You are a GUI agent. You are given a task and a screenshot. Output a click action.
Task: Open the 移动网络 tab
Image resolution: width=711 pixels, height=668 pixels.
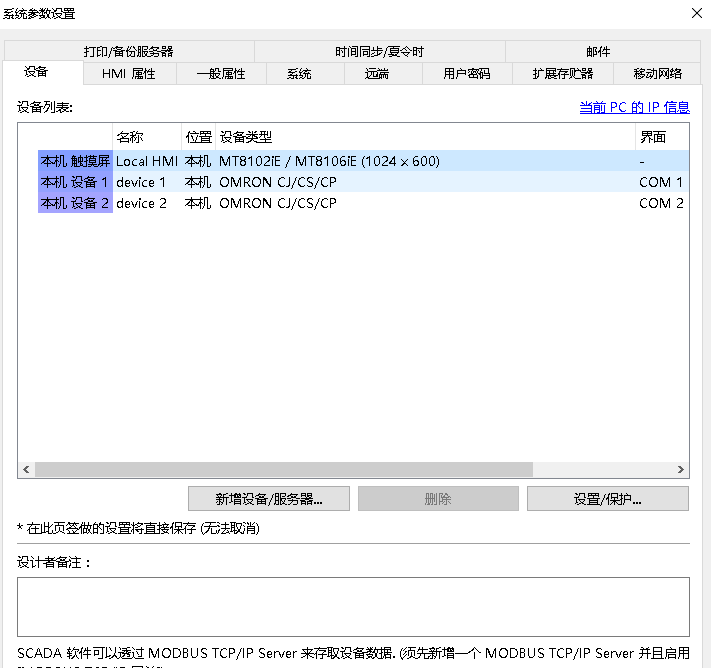pos(657,74)
